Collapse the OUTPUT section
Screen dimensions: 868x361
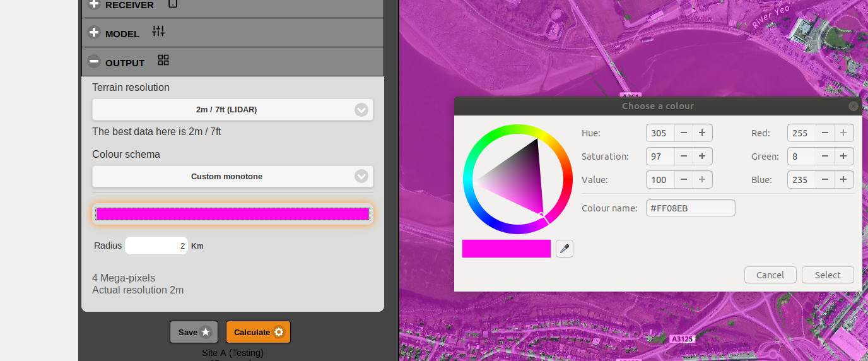pos(94,62)
